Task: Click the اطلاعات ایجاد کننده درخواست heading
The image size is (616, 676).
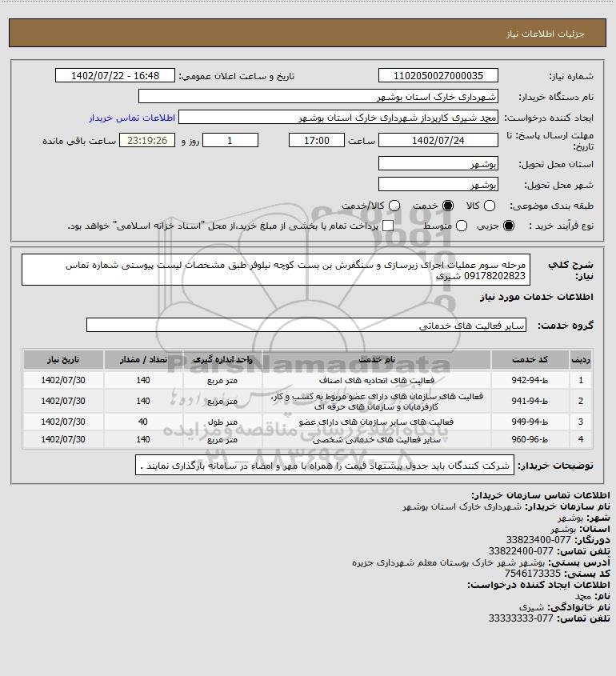Action: pos(539,585)
